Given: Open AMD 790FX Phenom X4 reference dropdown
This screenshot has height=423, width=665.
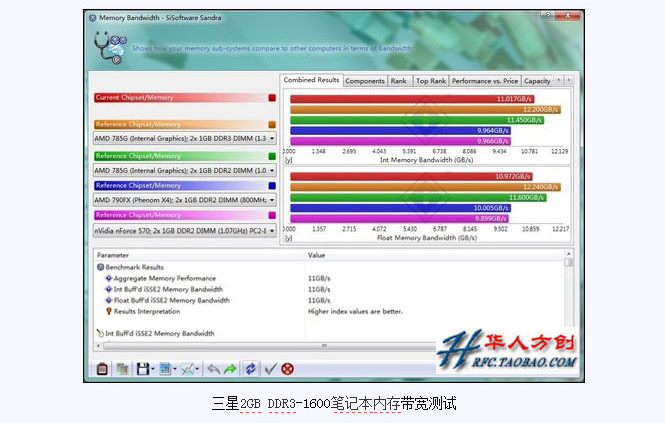Looking at the screenshot, I should [x=184, y=200].
